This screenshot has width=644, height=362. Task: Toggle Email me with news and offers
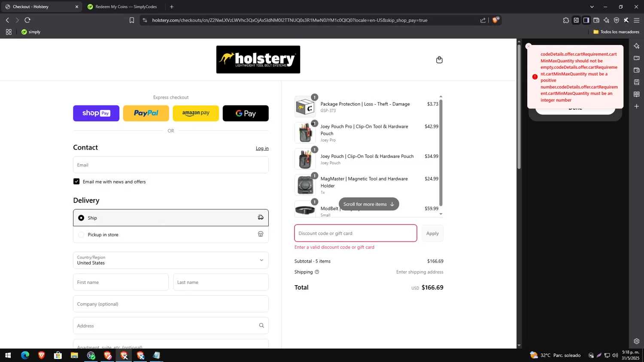tap(76, 181)
